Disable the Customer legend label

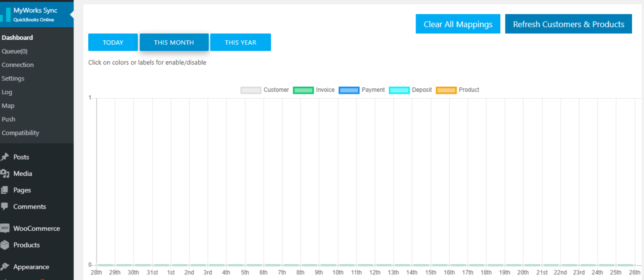(x=276, y=90)
